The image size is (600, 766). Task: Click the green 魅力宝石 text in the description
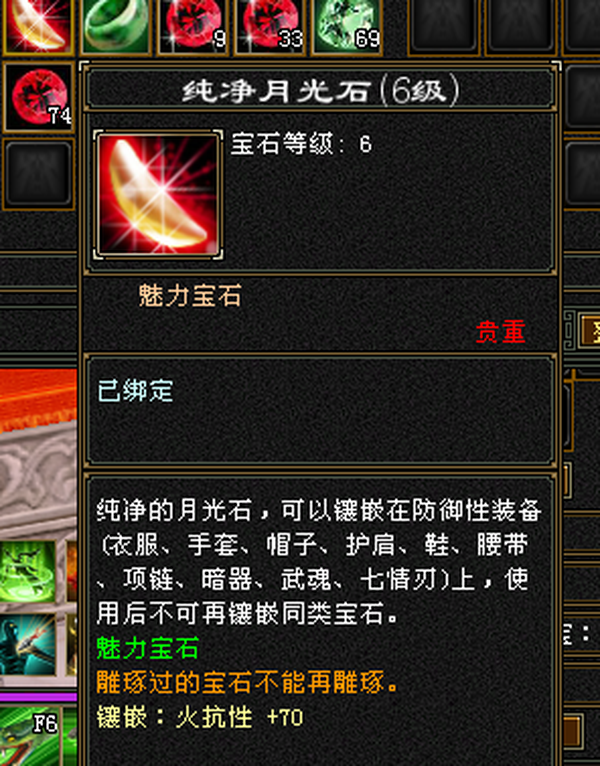[148, 649]
